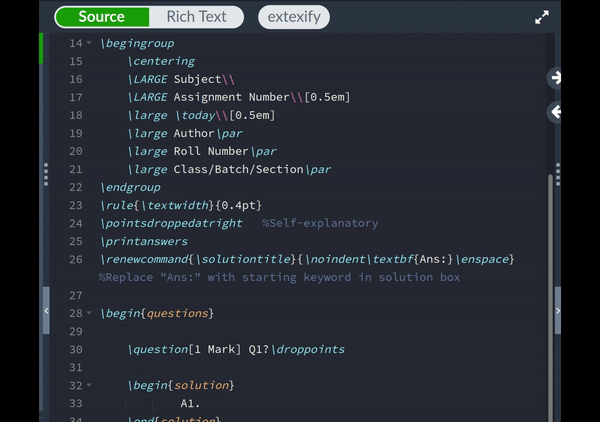Viewport: 600px width, 422px height.
Task: Click \begin{questions} line
Action: click(157, 313)
